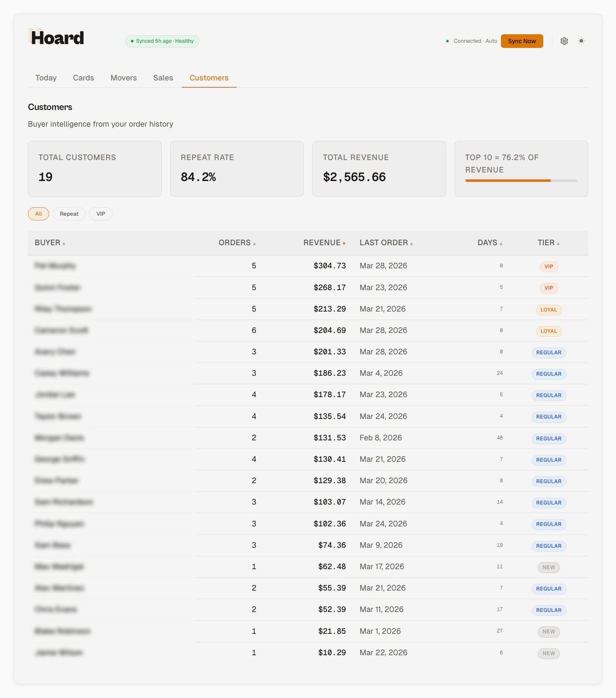Image resolution: width=616 pixels, height=698 pixels.
Task: Sort table by Days column
Action: point(490,243)
